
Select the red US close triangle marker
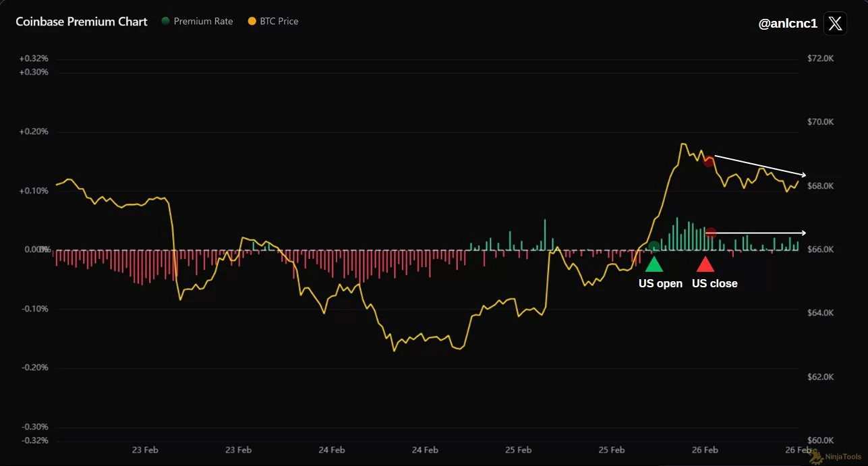(705, 264)
